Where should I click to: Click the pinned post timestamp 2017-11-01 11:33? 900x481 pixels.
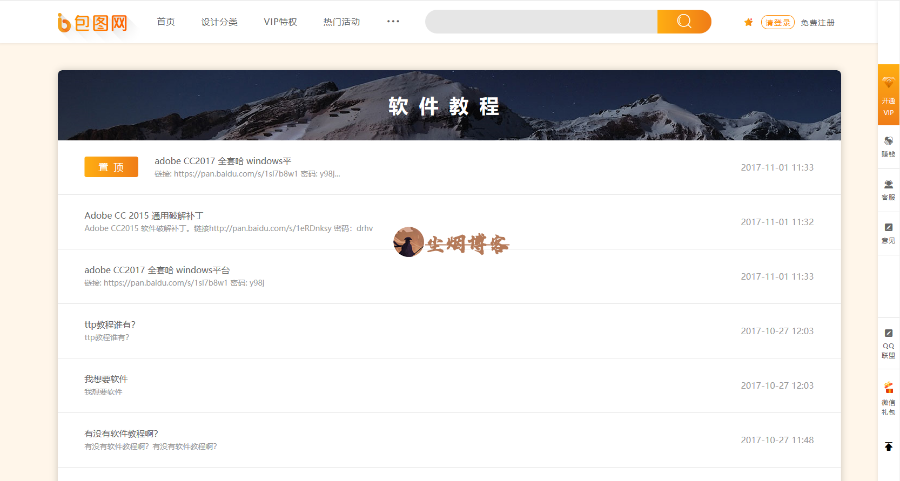coord(777,168)
